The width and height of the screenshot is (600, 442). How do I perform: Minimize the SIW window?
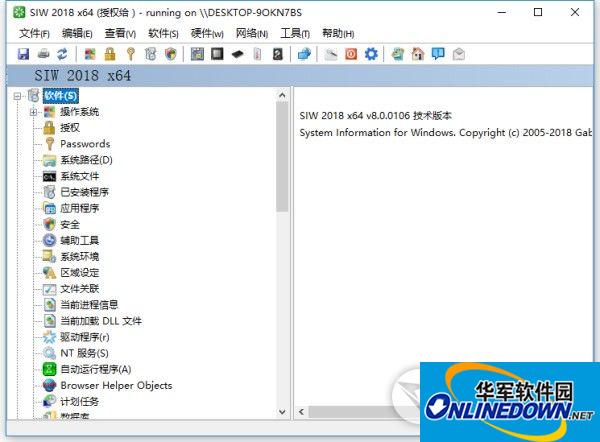[502, 12]
